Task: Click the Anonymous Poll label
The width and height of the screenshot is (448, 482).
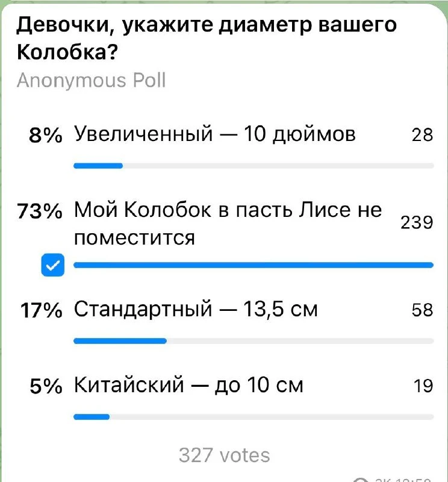Action: tap(92, 81)
